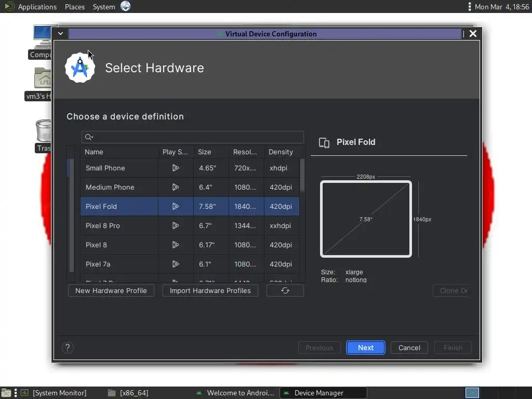532x399 pixels.
Task: Sort by the Name column header
Action: (x=119, y=152)
